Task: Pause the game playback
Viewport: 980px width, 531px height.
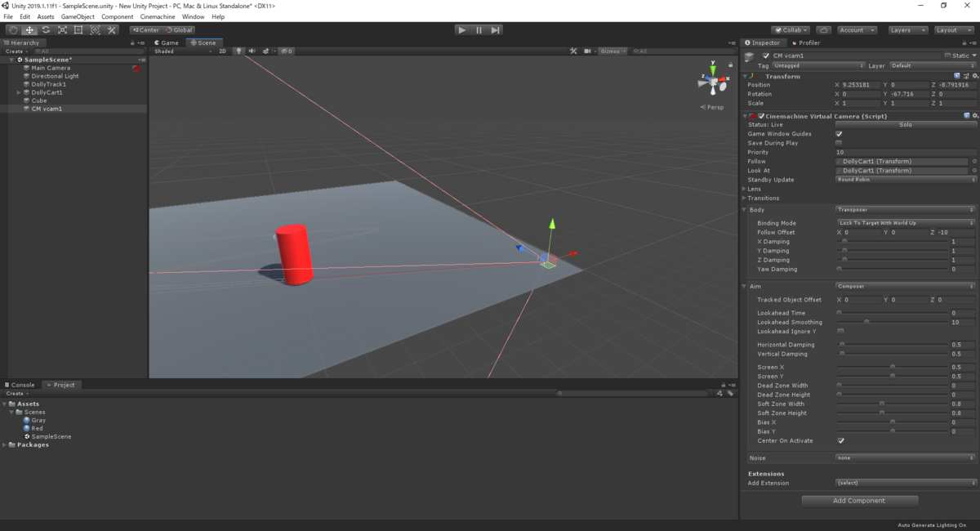Action: 479,30
